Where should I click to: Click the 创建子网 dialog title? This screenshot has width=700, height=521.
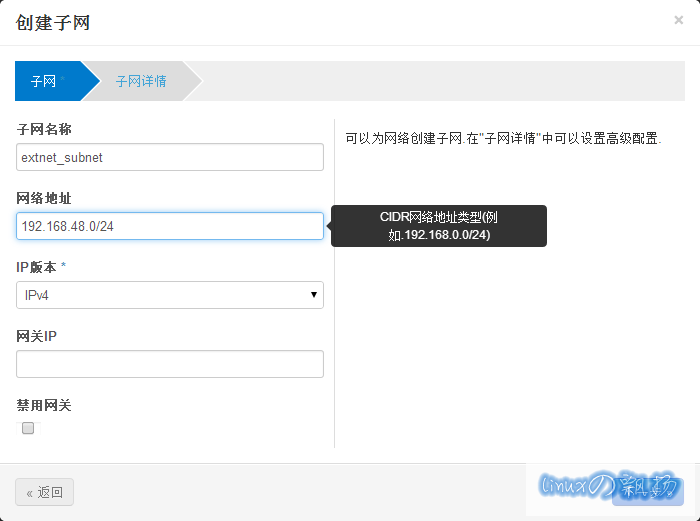click(53, 22)
